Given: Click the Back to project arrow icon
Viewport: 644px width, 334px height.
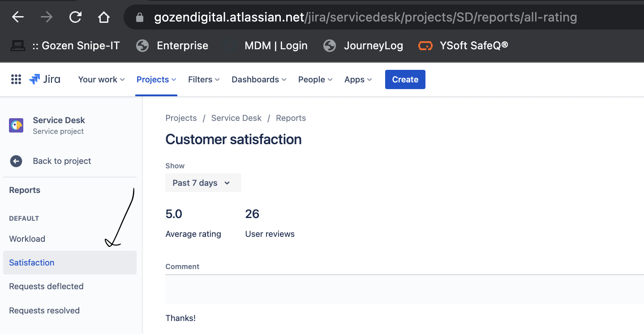Looking at the screenshot, I should tap(16, 161).
